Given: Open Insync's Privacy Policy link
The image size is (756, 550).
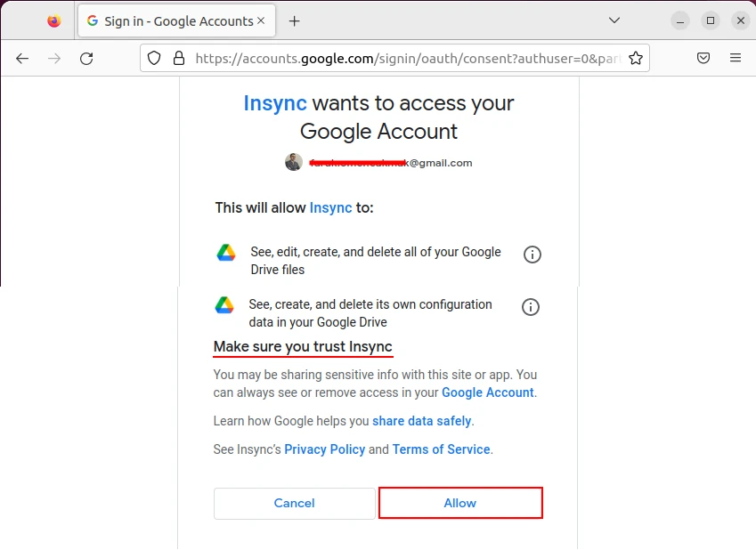Looking at the screenshot, I should [324, 449].
